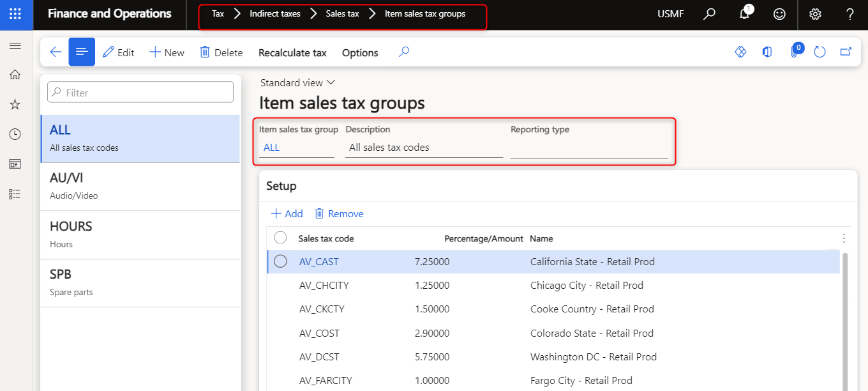Open the Office icon in action pane
This screenshot has width=868, height=391.
click(x=767, y=52)
